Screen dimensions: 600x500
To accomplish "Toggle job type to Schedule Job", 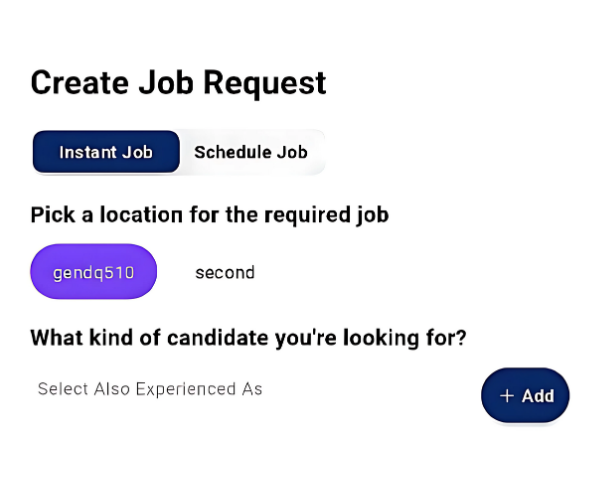I will [x=251, y=152].
